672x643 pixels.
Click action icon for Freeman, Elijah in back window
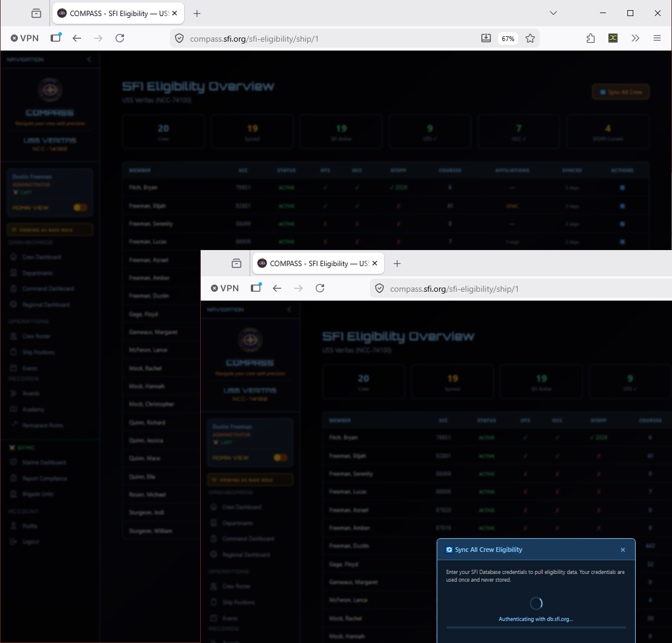coord(623,206)
